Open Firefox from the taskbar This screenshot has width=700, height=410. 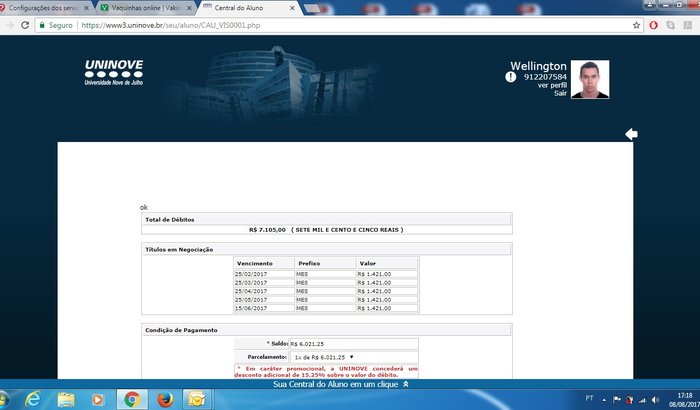point(165,399)
